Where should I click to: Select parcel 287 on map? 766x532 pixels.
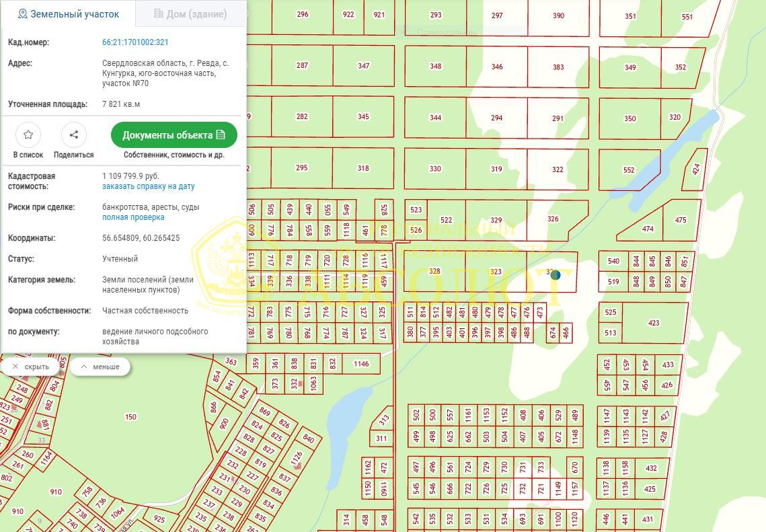pos(302,65)
